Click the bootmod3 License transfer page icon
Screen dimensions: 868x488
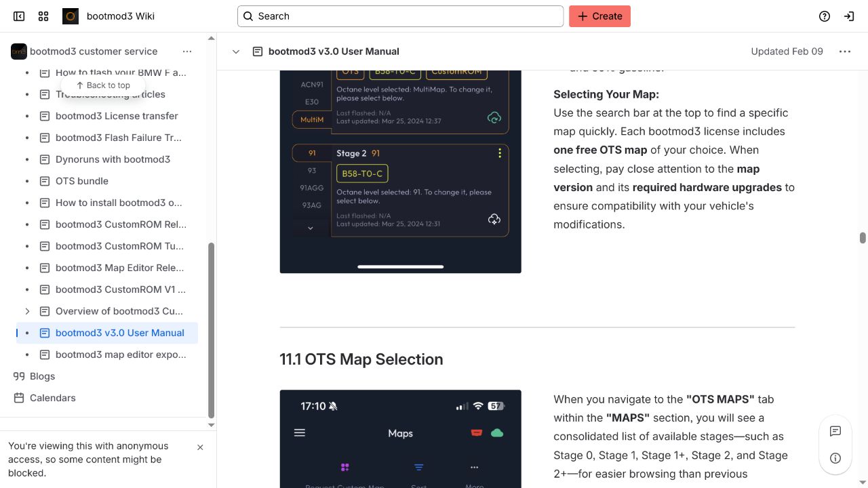[45, 116]
